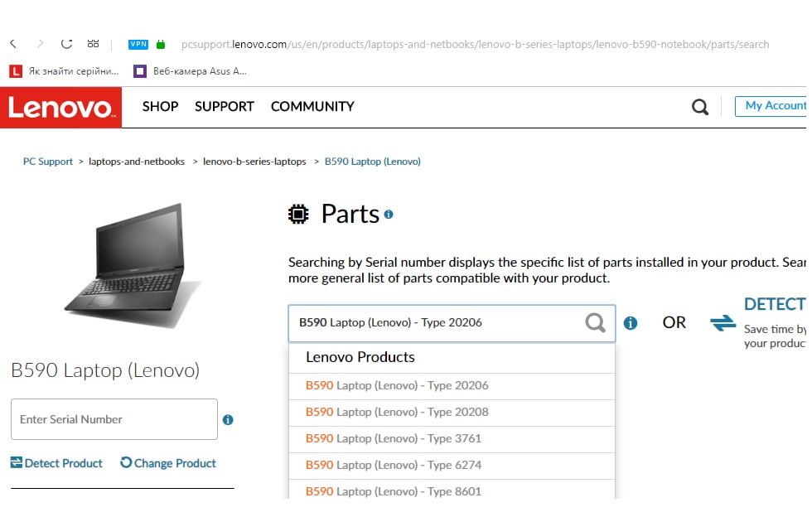Click lenovo-b-series-laptops breadcrumb
Viewport: 812px width, 517px height.
pyautogui.click(x=254, y=162)
